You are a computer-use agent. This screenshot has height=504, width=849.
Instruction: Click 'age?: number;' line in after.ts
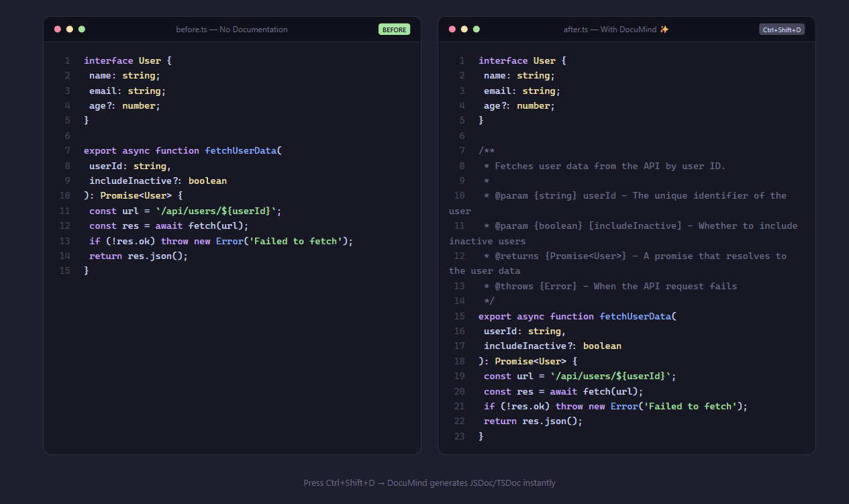click(519, 105)
